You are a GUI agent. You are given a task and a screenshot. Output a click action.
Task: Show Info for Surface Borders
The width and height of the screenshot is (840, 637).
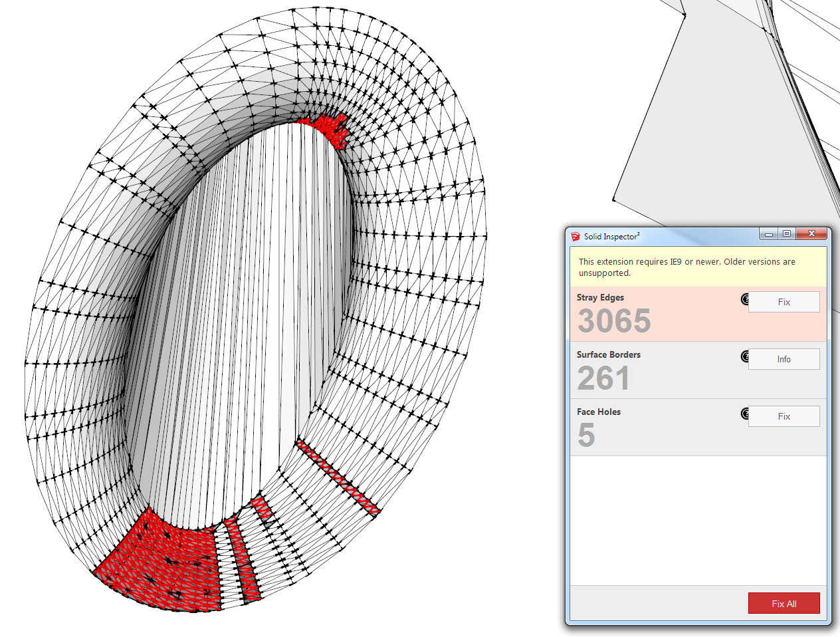pyautogui.click(x=784, y=359)
